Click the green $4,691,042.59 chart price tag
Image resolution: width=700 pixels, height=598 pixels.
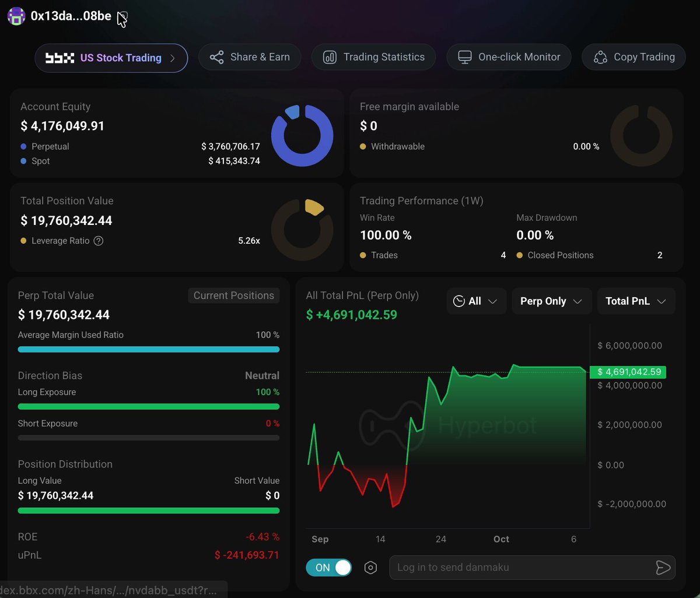[x=628, y=372]
